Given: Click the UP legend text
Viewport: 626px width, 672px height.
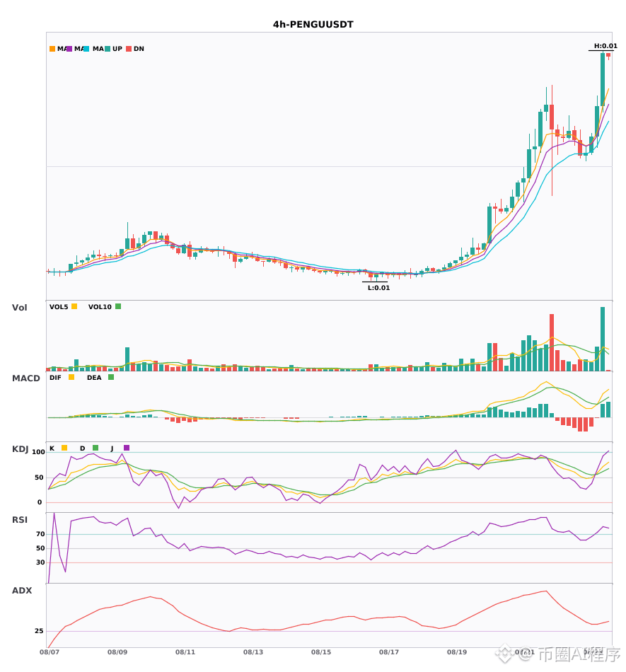Looking at the screenshot, I should point(117,49).
